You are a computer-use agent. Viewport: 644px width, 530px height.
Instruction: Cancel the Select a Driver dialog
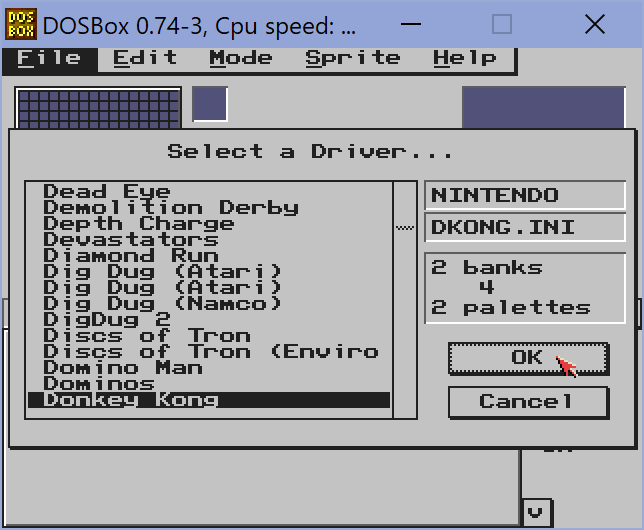529,402
